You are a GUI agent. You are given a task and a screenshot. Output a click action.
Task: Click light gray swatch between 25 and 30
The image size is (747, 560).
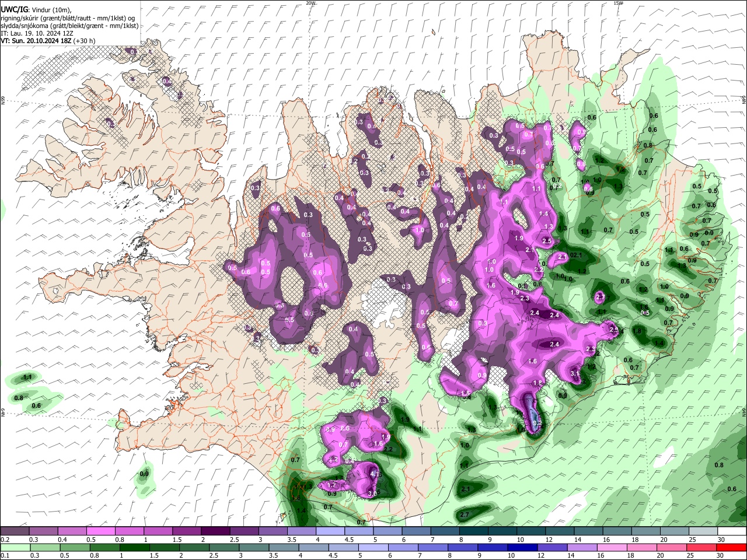703,531
